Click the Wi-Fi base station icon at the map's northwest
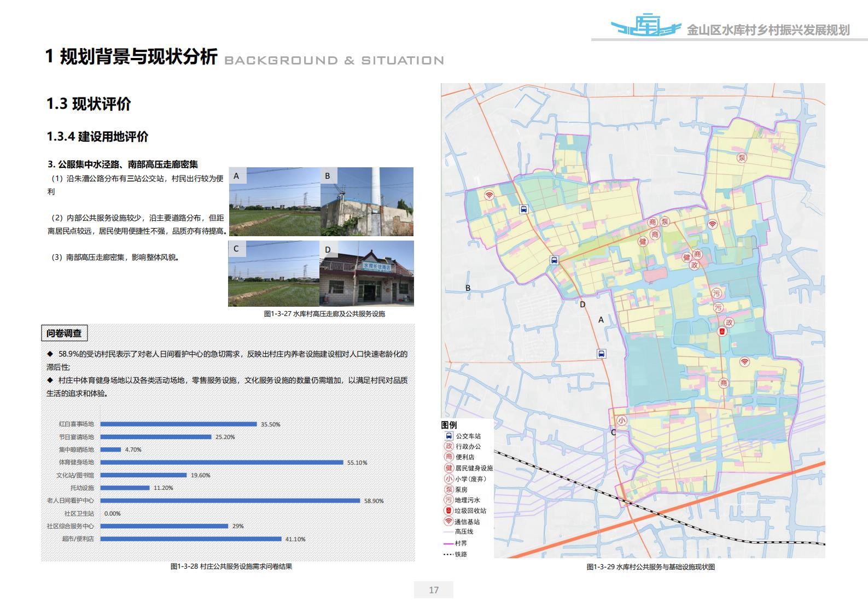Screen dimensions: 868x614 489,195
